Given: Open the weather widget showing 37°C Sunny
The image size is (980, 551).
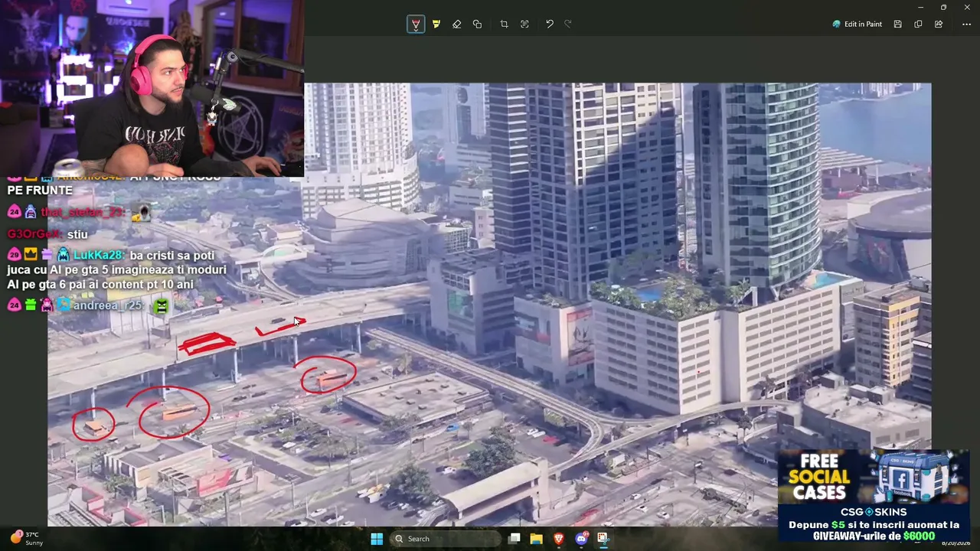Looking at the screenshot, I should 26,539.
